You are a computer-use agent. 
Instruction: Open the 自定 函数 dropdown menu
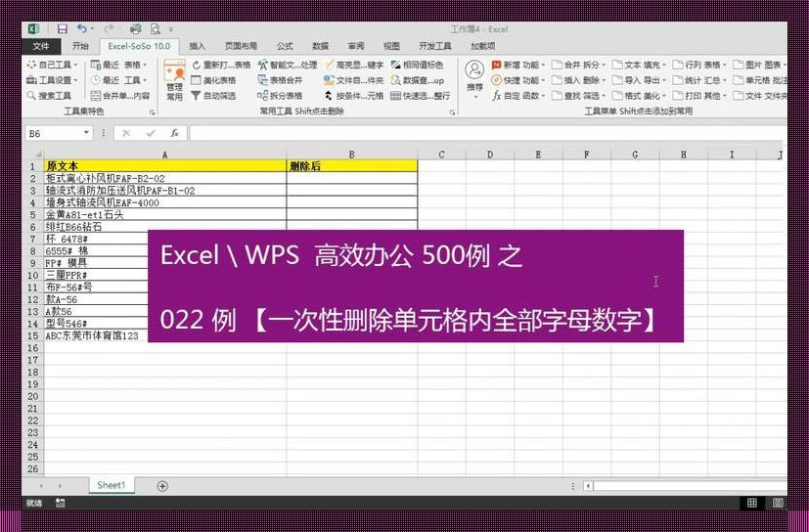(518, 96)
